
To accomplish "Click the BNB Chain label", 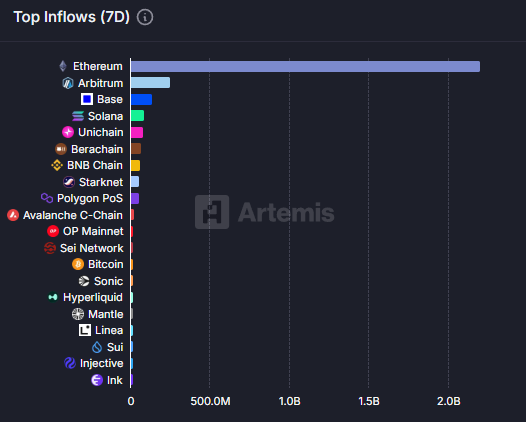I will point(95,165).
